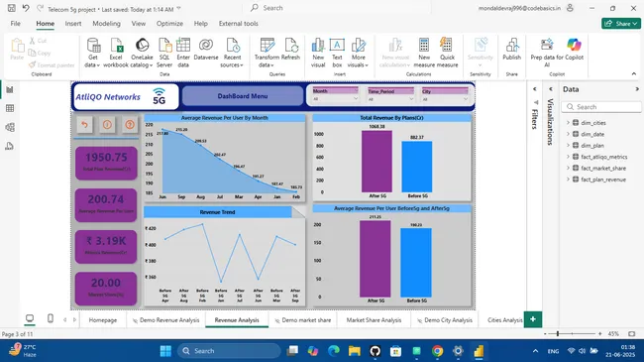Add a Text box
Image resolution: width=644 pixels, height=362 pixels.
coord(337,46)
